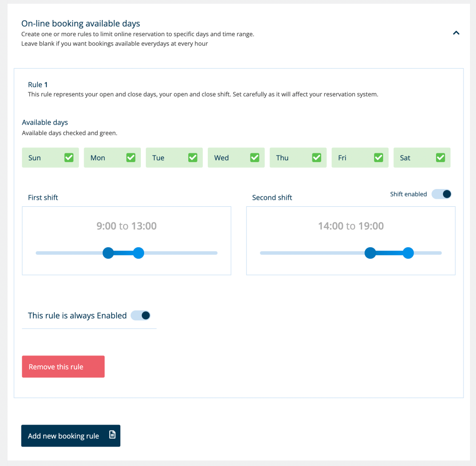Disable the Shift enabled switch

(x=441, y=194)
